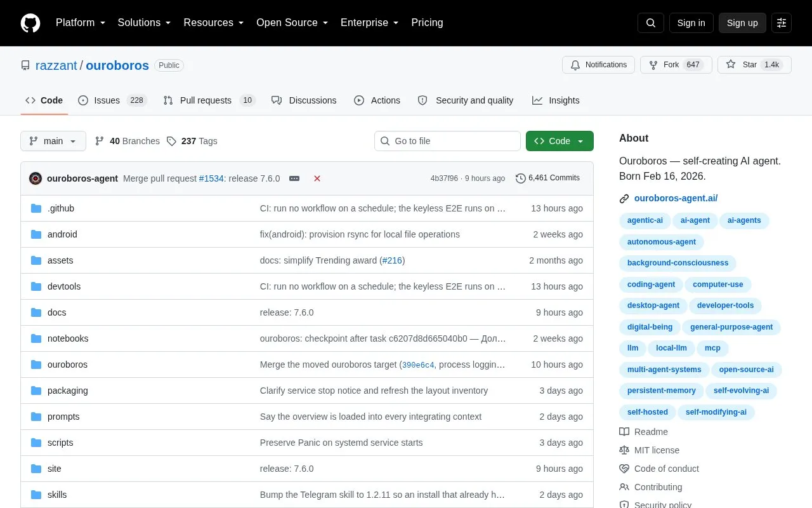This screenshot has width=812, height=508.
Task: Click the Notifications button
Action: coord(598,65)
